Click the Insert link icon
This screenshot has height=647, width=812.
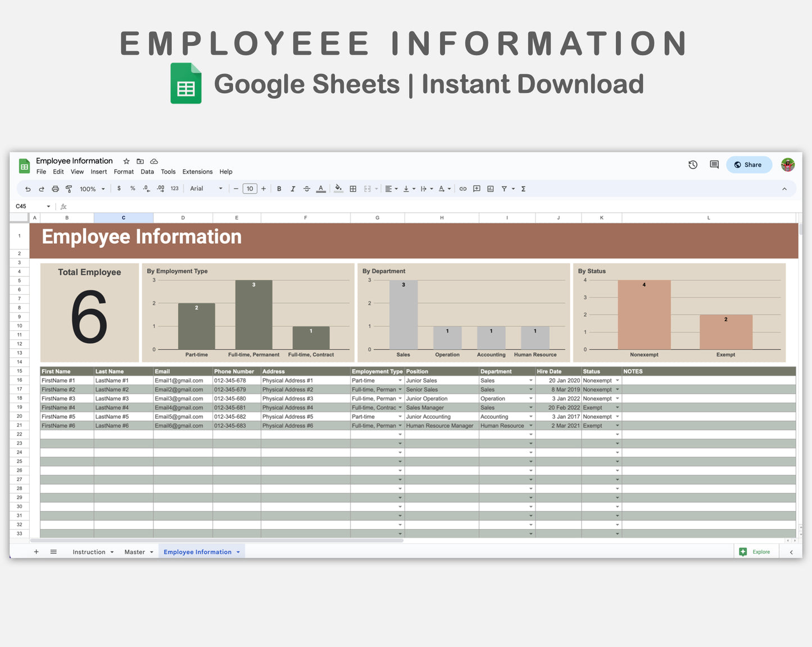[463, 189]
